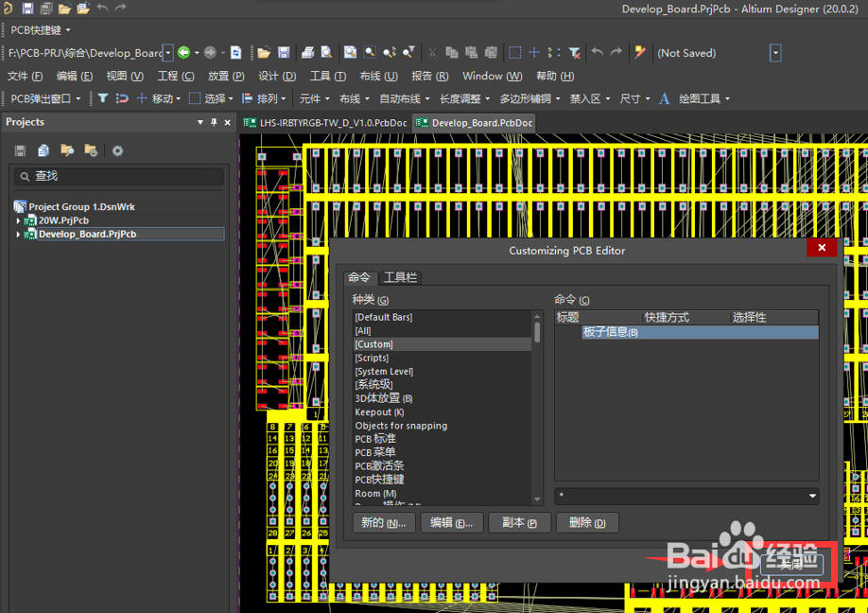
Task: Click the 删除 (D) button
Action: pyautogui.click(x=587, y=523)
